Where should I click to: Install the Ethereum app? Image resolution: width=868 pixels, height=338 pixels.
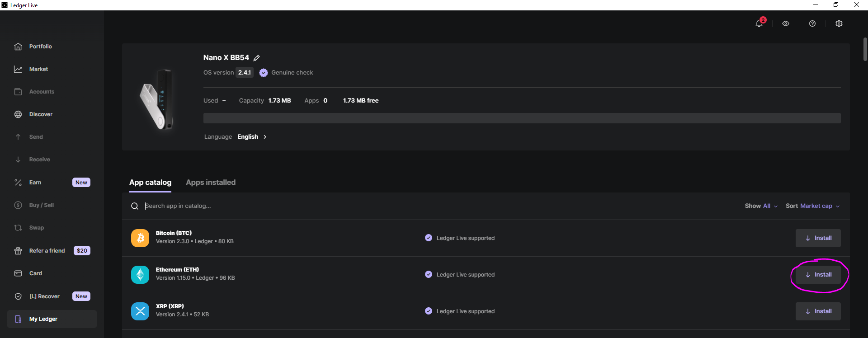click(x=818, y=275)
